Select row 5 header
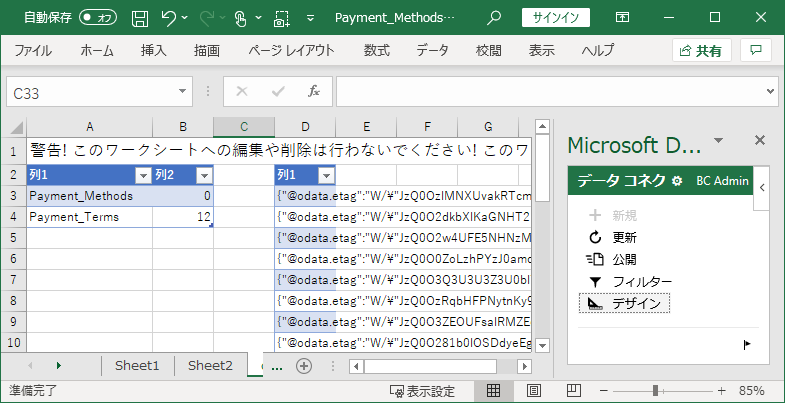Viewport: 785px width, 403px height. point(14,238)
